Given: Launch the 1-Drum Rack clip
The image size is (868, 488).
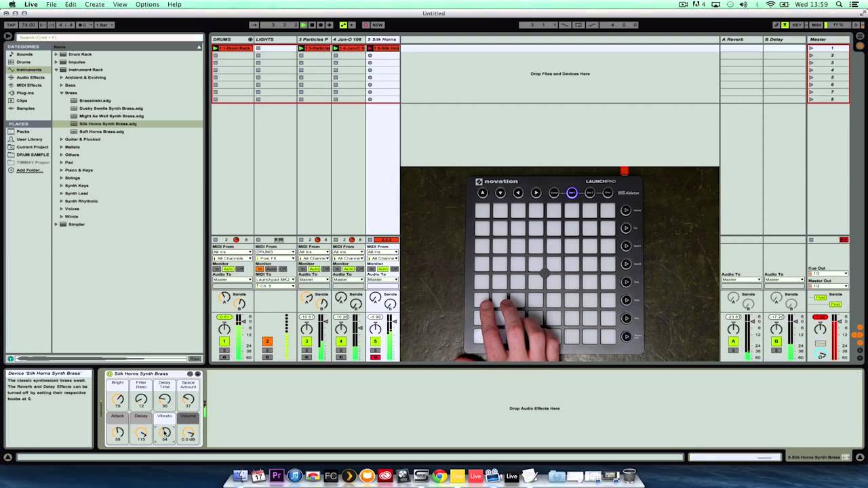Looking at the screenshot, I should point(216,48).
